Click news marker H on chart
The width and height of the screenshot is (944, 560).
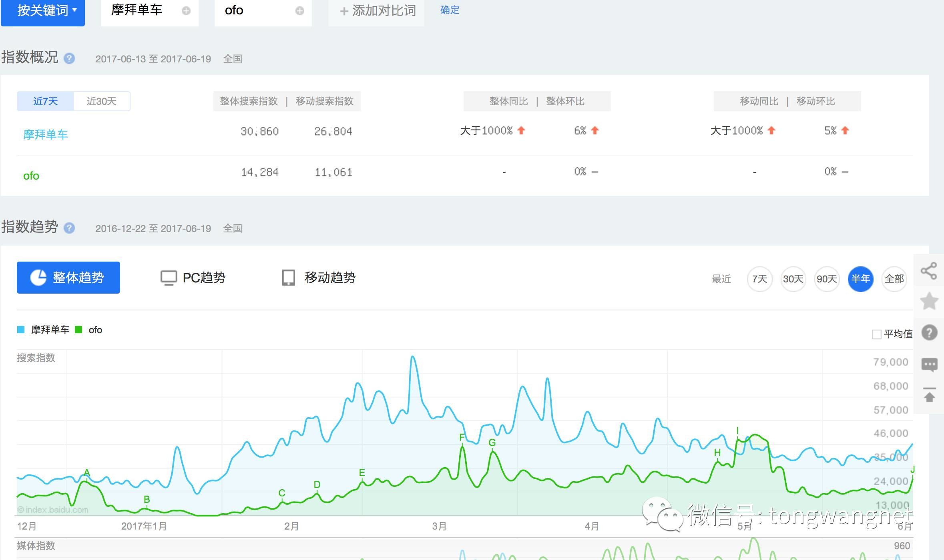pos(717,453)
